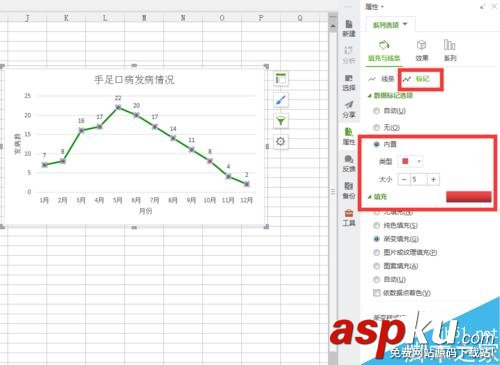Select the 填充与线条 paint bucket tab
This screenshot has width=500, height=365.
[384, 51]
